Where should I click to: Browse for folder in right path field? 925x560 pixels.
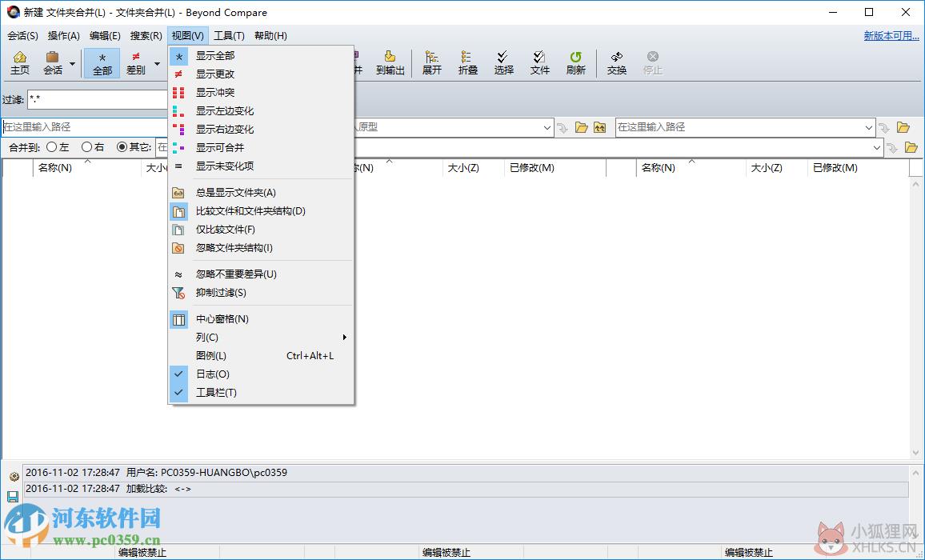[903, 127]
